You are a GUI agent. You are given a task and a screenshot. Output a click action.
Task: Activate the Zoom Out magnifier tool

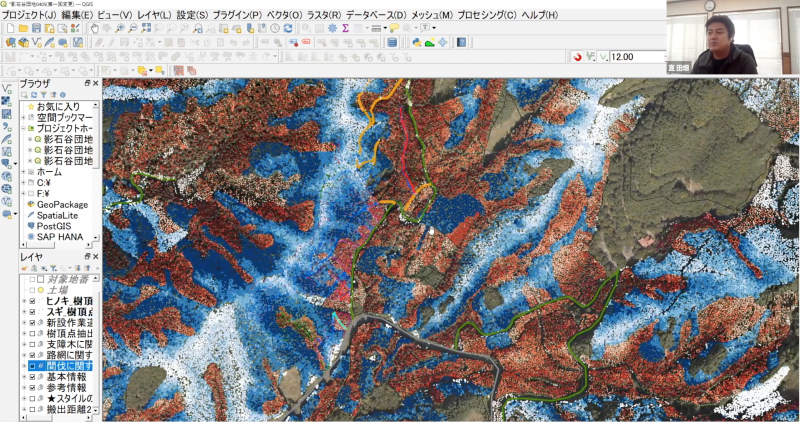point(133,29)
